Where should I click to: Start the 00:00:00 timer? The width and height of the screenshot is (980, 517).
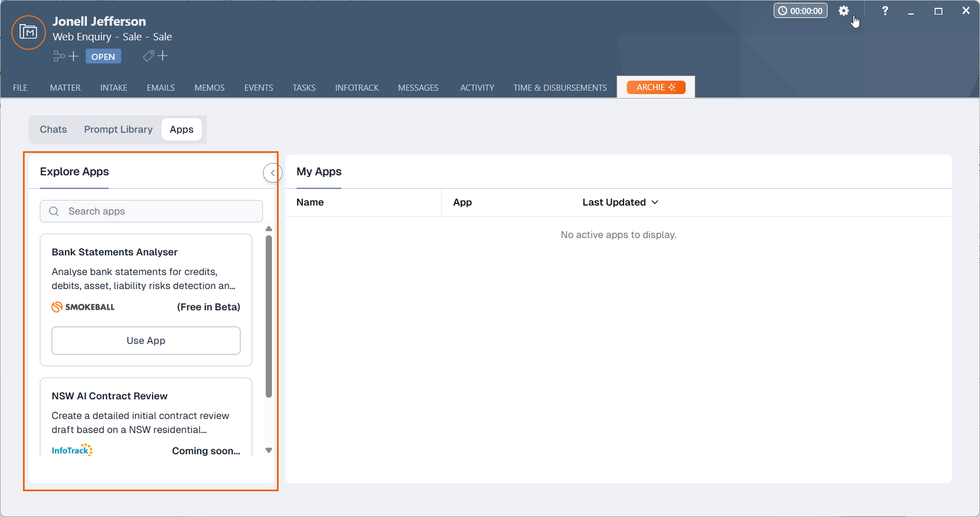click(x=801, y=11)
